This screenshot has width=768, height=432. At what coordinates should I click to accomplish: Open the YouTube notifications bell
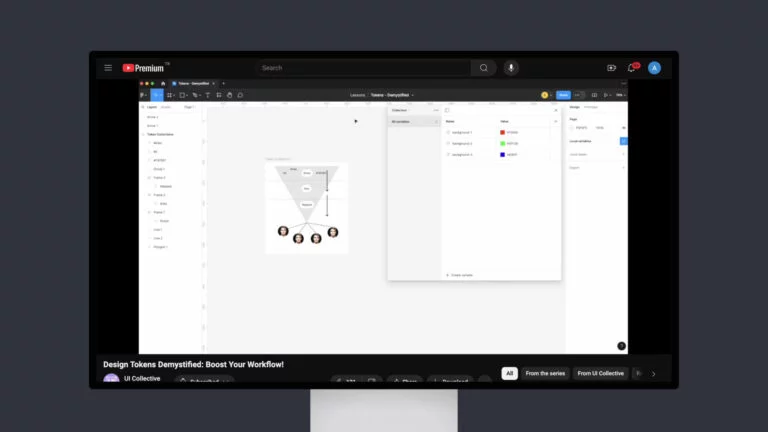pos(631,68)
